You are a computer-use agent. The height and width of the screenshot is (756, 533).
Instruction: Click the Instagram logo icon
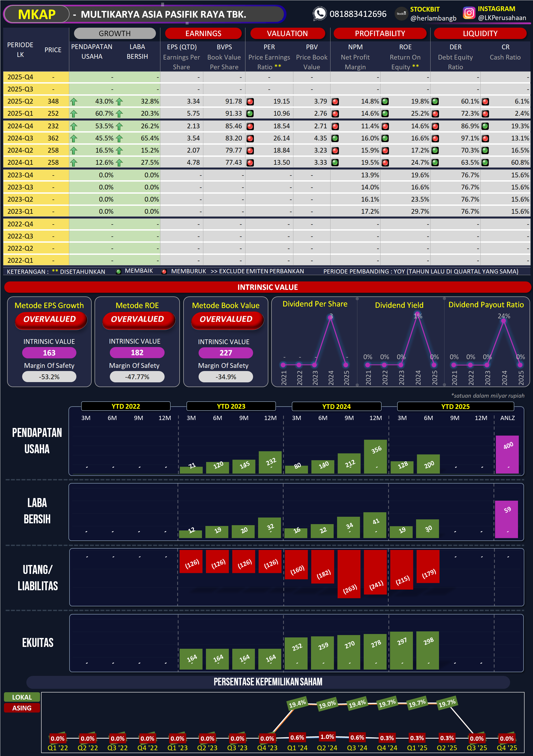[469, 13]
